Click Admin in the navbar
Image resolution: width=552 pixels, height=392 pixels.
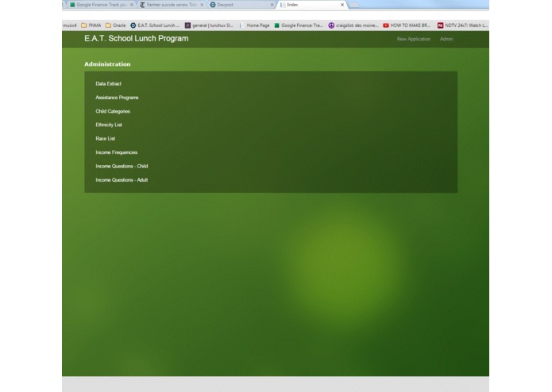[x=446, y=39]
